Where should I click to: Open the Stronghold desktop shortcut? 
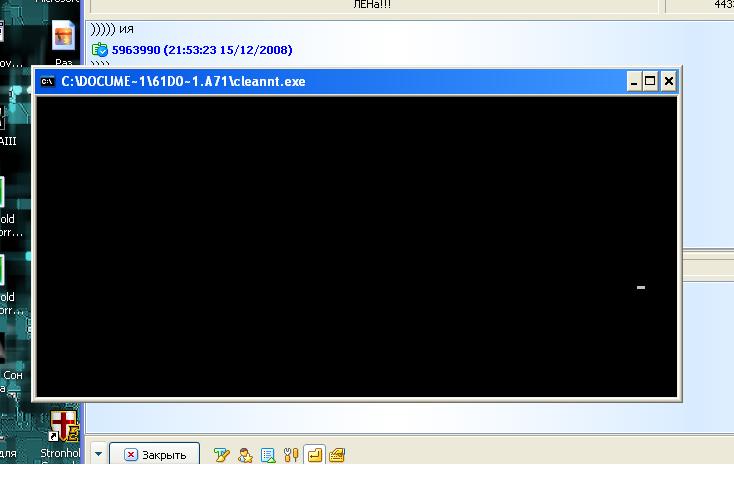point(65,427)
